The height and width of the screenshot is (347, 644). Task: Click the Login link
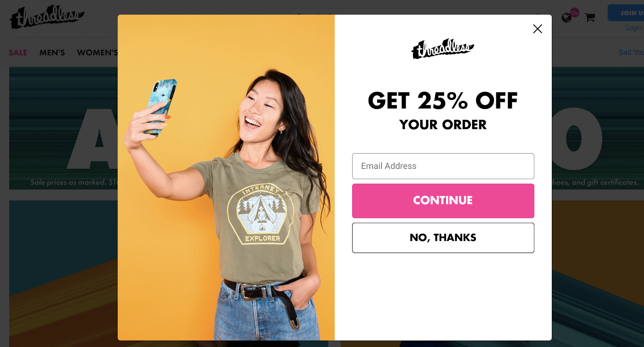(634, 28)
